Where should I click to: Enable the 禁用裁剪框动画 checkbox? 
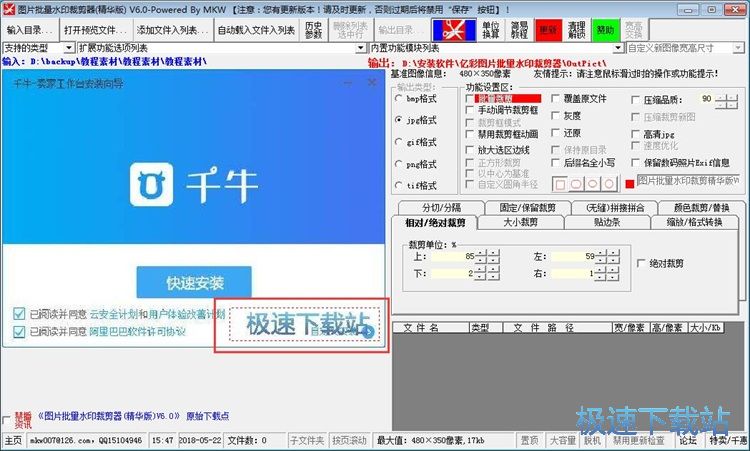pyautogui.click(x=470, y=134)
